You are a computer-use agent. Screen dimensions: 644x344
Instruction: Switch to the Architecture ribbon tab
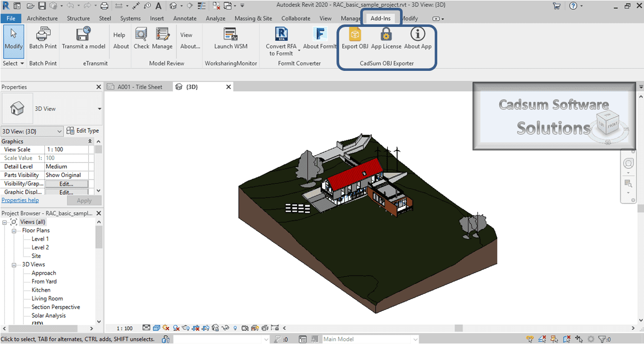42,18
